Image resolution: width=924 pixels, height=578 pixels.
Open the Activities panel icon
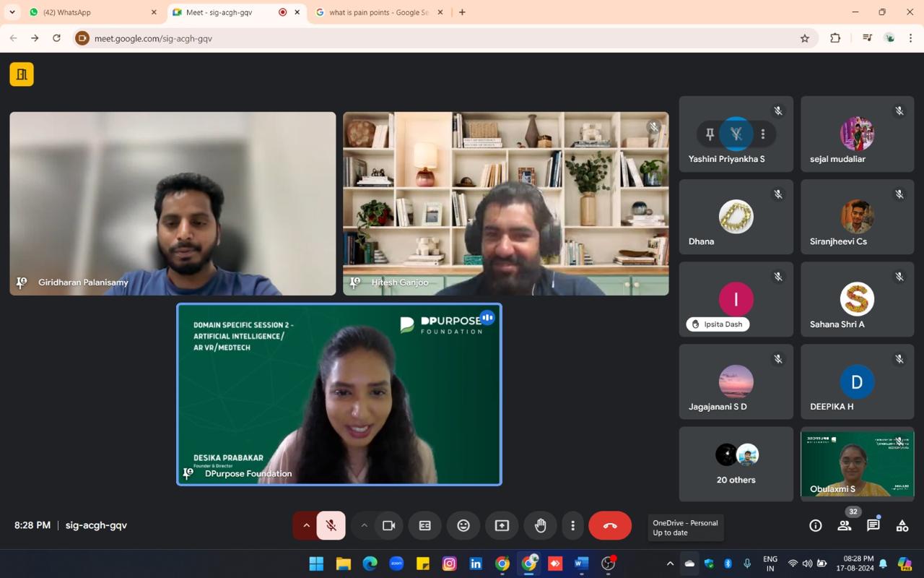[x=902, y=526]
